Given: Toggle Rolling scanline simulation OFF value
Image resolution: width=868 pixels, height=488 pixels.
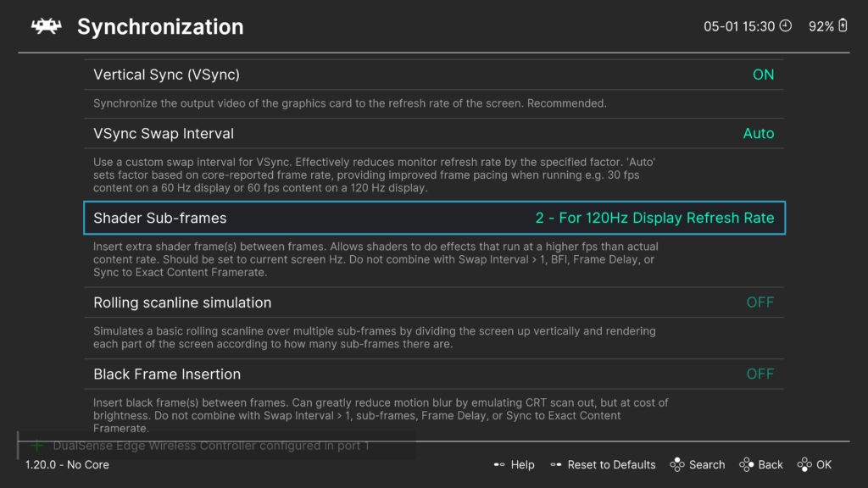Looking at the screenshot, I should tap(760, 302).
